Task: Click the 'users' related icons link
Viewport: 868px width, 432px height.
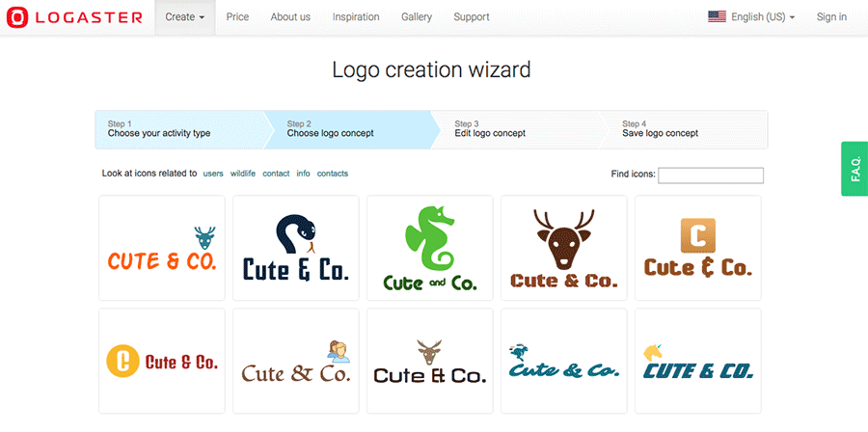Action: pyautogui.click(x=213, y=174)
